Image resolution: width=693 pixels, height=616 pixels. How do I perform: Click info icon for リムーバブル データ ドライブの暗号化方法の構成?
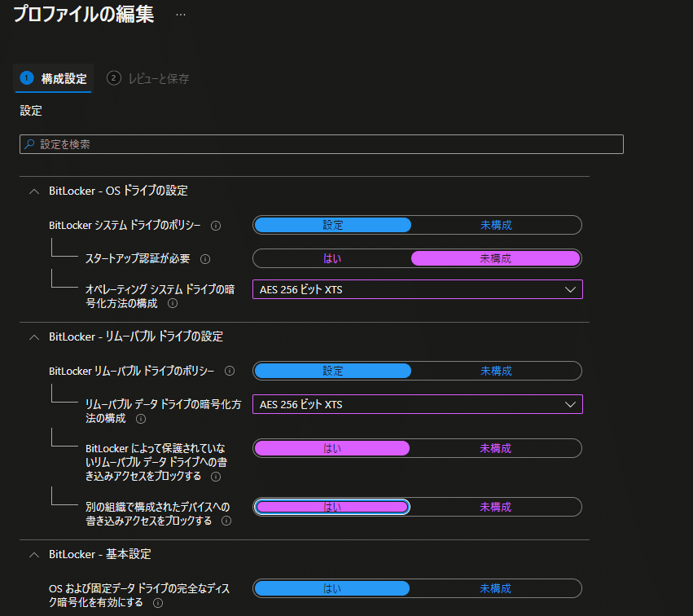(x=141, y=419)
